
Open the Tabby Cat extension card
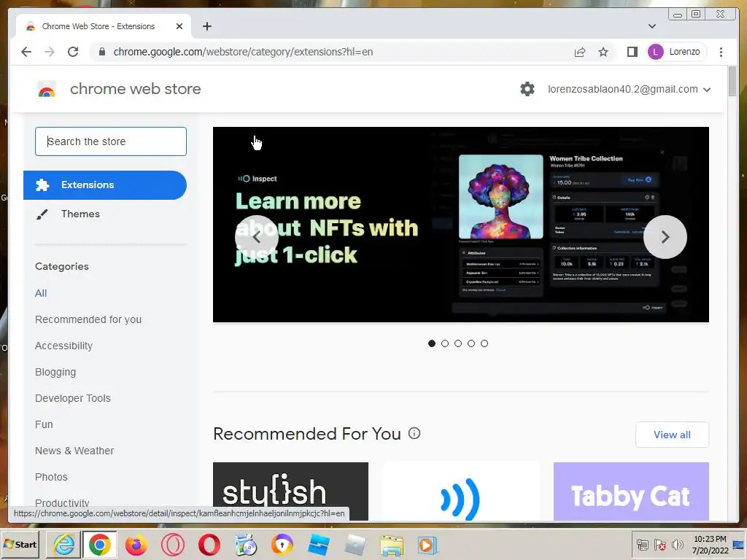click(631, 491)
